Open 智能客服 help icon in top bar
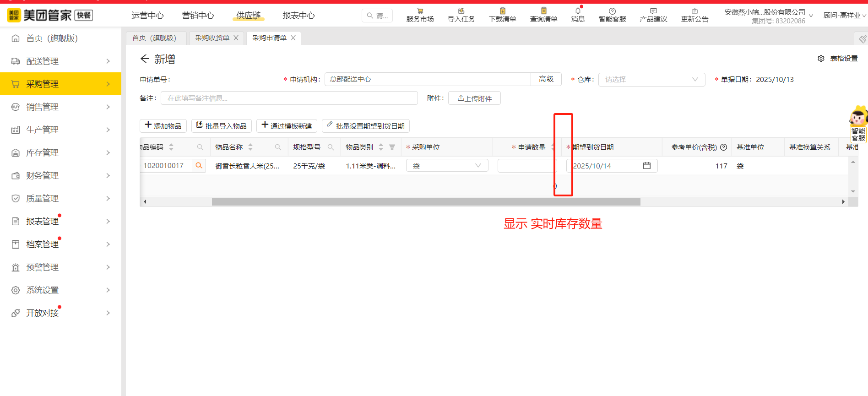868x396 pixels. pos(612,11)
